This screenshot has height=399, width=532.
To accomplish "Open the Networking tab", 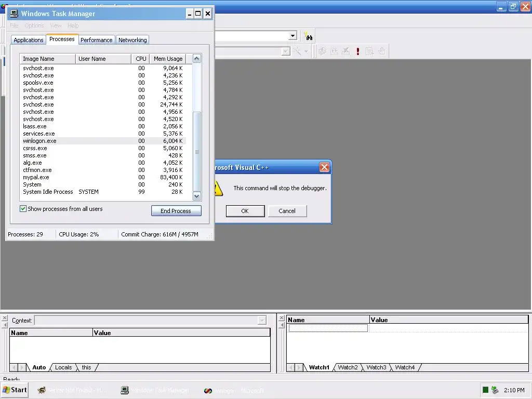I will (132, 40).
